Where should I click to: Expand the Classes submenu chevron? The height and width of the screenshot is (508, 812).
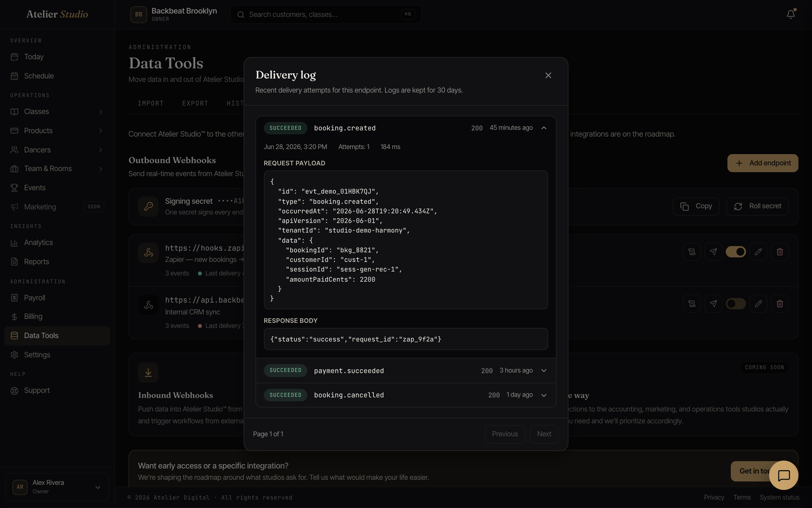click(x=100, y=111)
